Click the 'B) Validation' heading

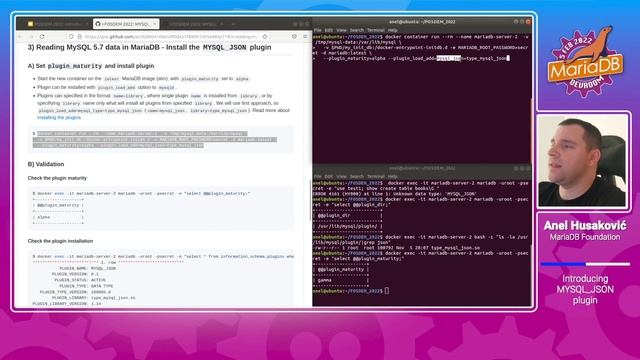46,164
